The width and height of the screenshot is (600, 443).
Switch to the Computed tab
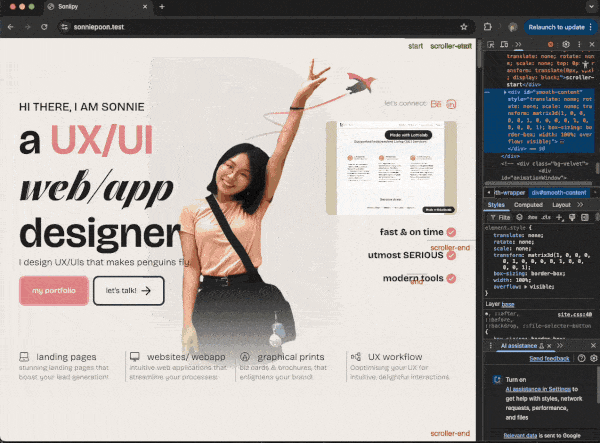click(x=528, y=204)
